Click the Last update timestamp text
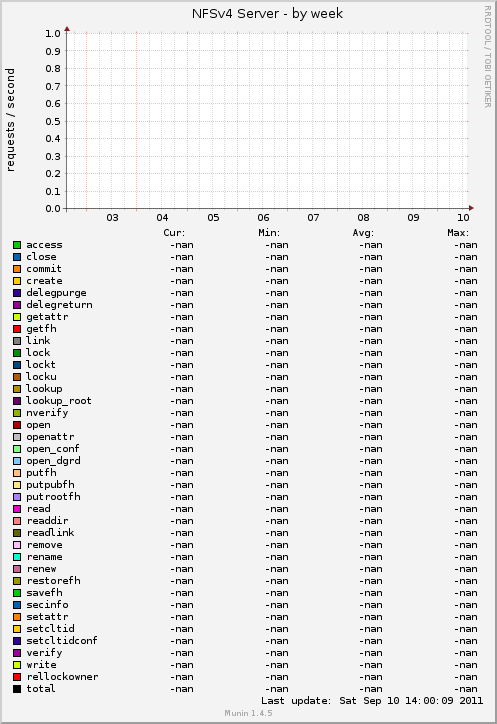The width and height of the screenshot is (497, 724). click(372, 701)
